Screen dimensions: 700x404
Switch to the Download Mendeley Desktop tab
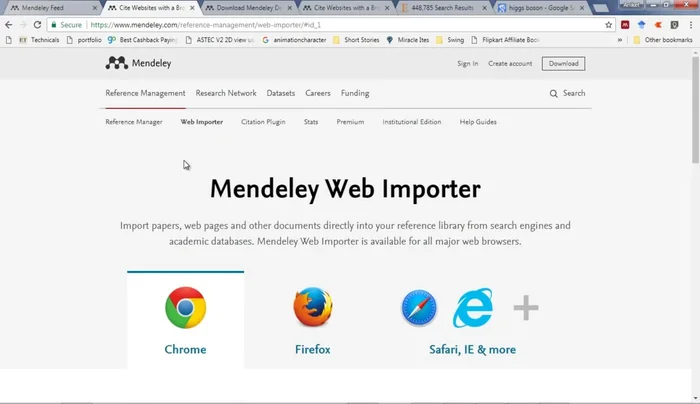coord(246,8)
